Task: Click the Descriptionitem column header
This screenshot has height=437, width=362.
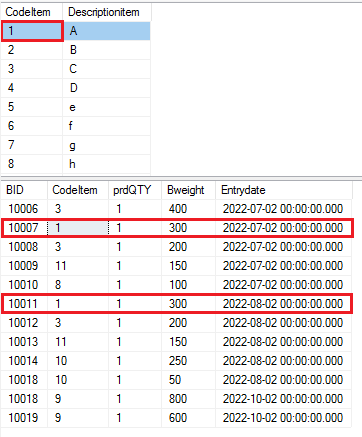Action: point(107,12)
